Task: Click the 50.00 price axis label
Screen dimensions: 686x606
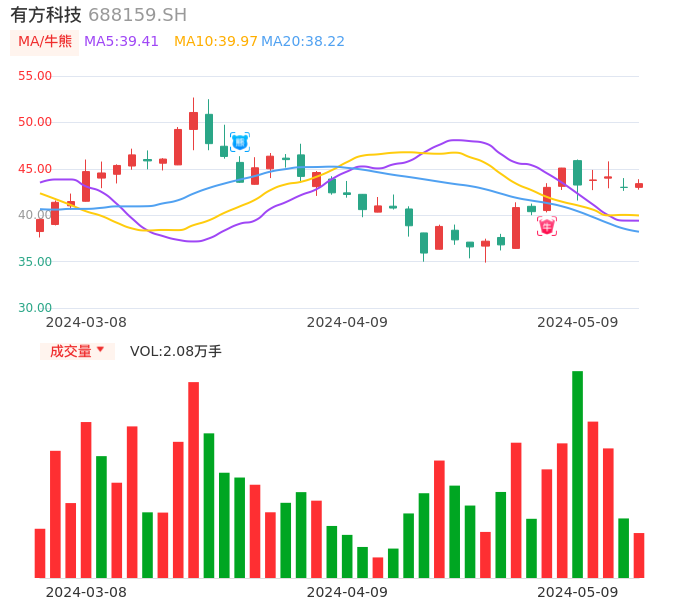Action: tap(35, 122)
